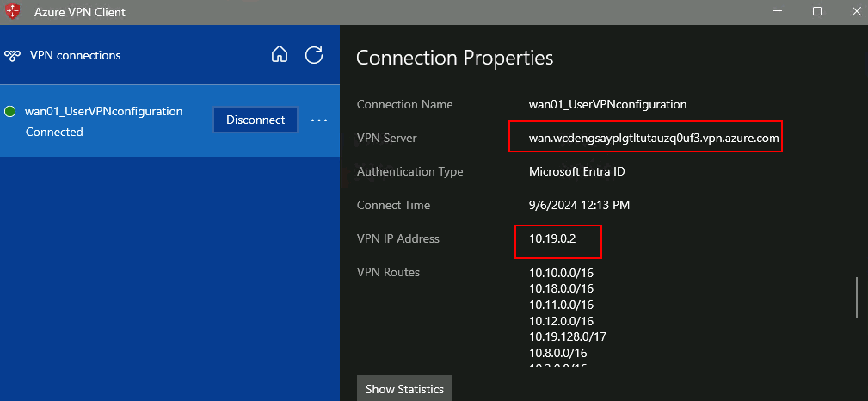
Task: Open the three-dot more options menu
Action: [x=319, y=120]
